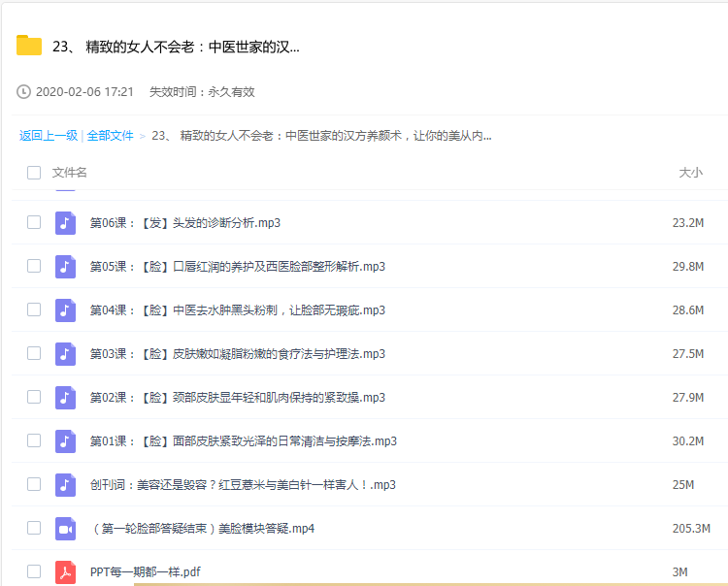The width and height of the screenshot is (728, 586).
Task: Click the 文件名 column header
Action: tap(69, 173)
